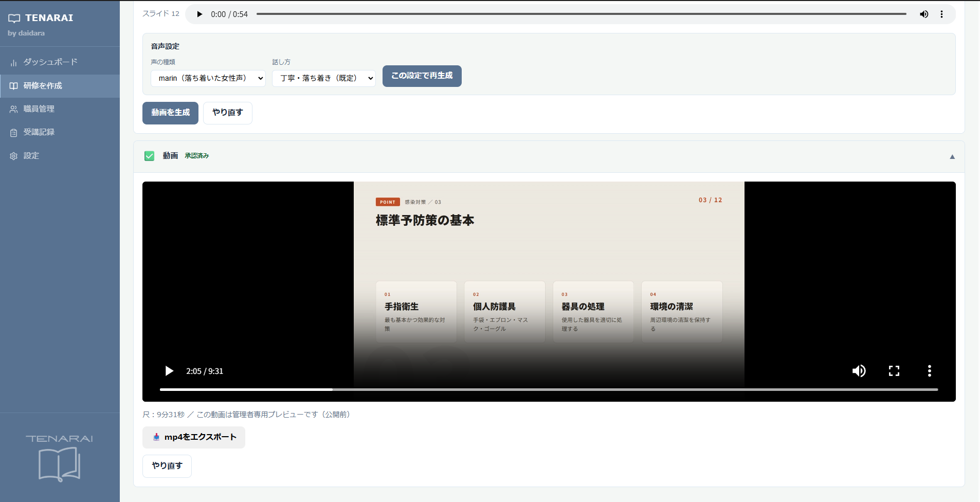
Task: Open 受講記録 in the sidebar
Action: click(60, 132)
